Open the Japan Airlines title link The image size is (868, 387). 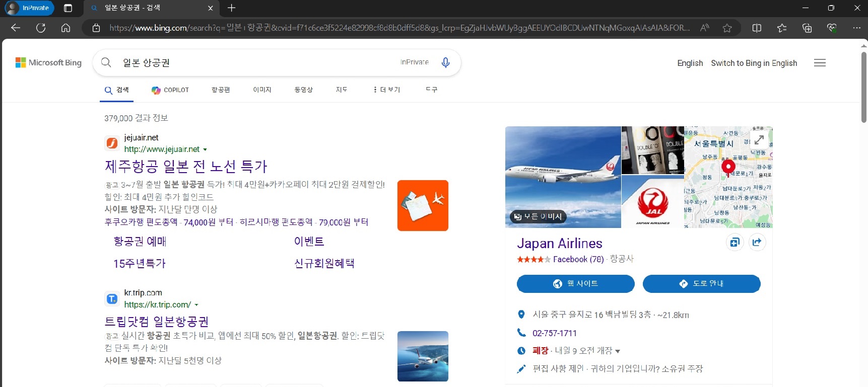[559, 244]
